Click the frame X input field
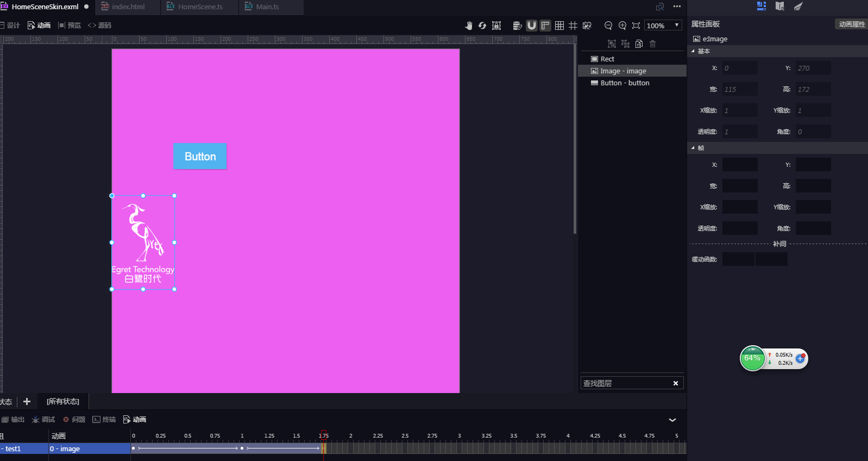 pyautogui.click(x=740, y=165)
